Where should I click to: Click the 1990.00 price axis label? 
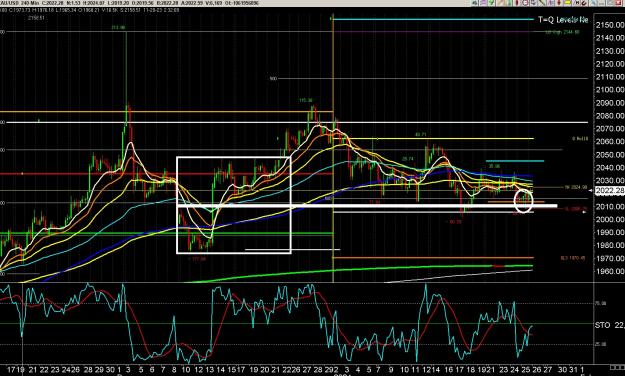tap(610, 232)
